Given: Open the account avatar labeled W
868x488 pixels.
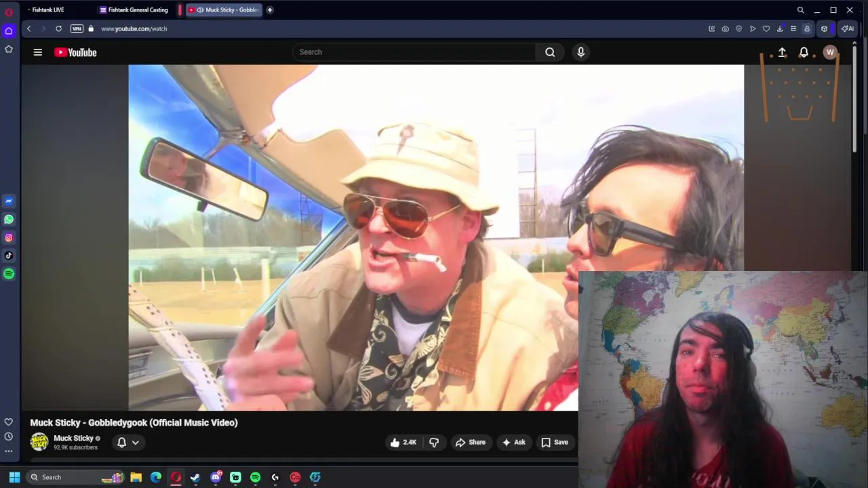Looking at the screenshot, I should click(x=830, y=52).
